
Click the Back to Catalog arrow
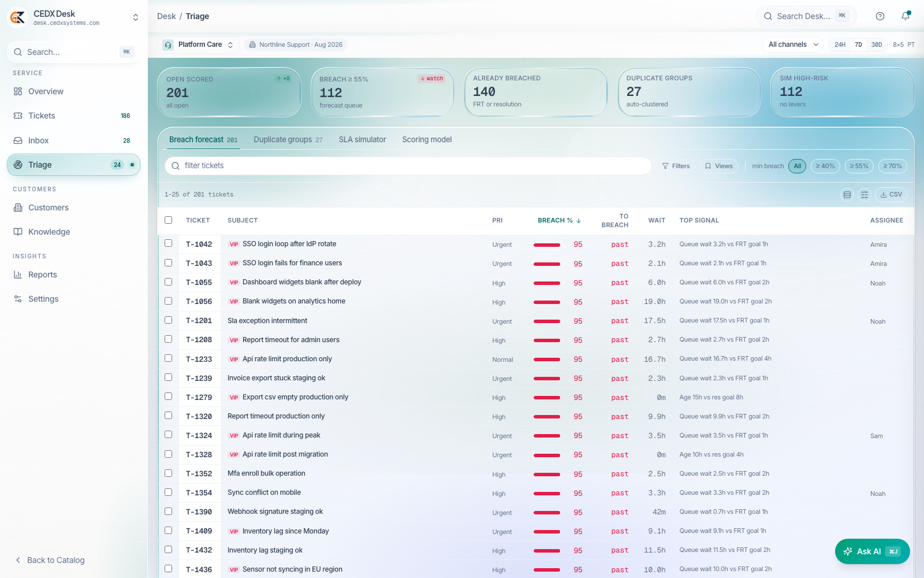click(x=18, y=560)
